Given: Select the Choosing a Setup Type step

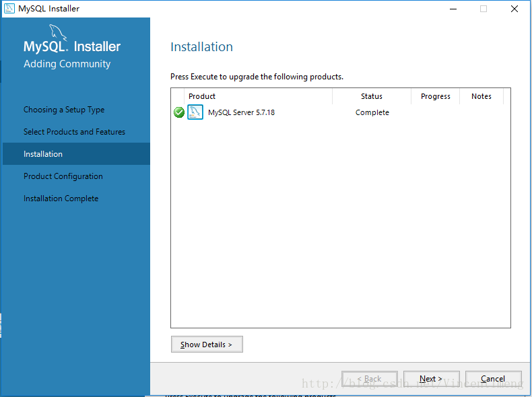Looking at the screenshot, I should (x=64, y=110).
